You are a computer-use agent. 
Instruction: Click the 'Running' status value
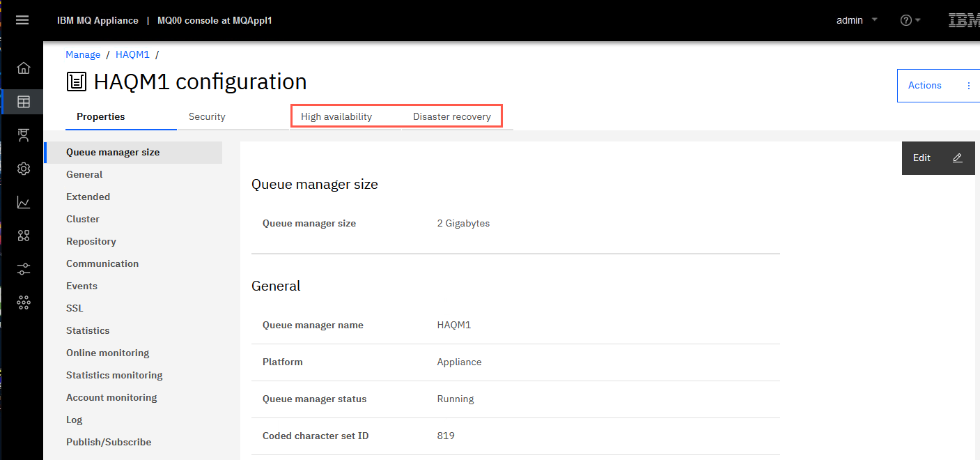456,399
